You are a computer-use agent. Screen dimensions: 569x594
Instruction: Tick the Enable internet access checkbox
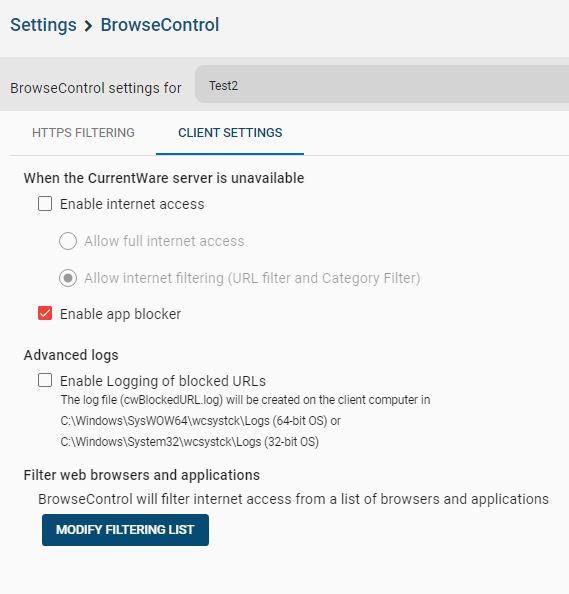click(45, 203)
